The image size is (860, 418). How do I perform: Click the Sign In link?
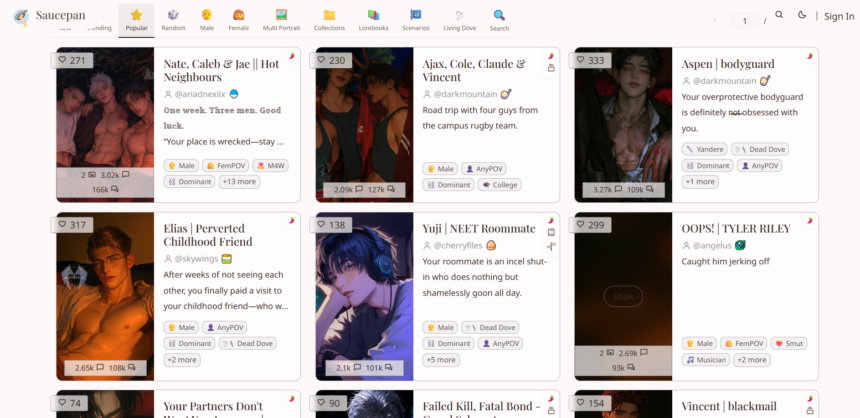coord(838,17)
